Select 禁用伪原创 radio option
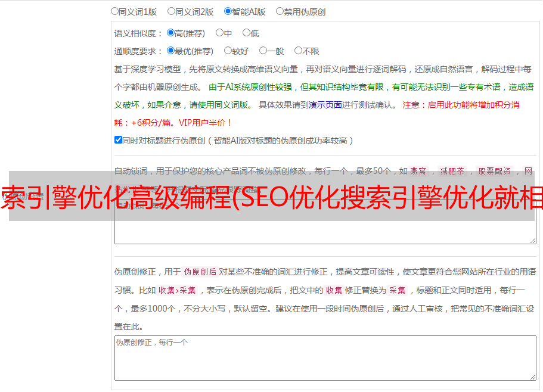 point(280,11)
